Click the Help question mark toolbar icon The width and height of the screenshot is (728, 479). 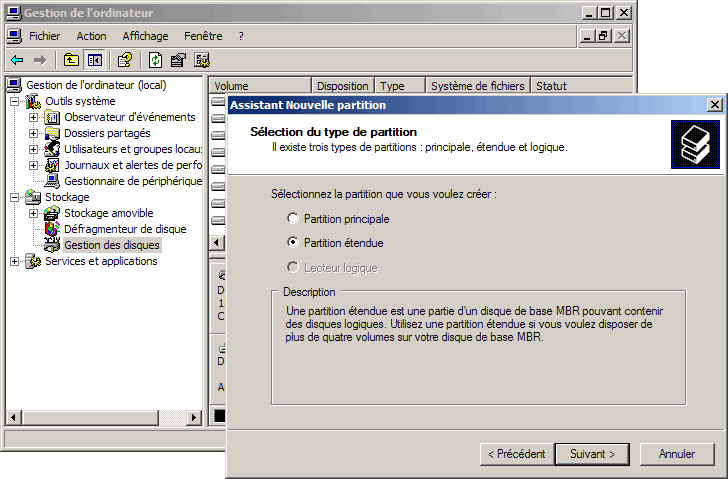pyautogui.click(x=125, y=60)
